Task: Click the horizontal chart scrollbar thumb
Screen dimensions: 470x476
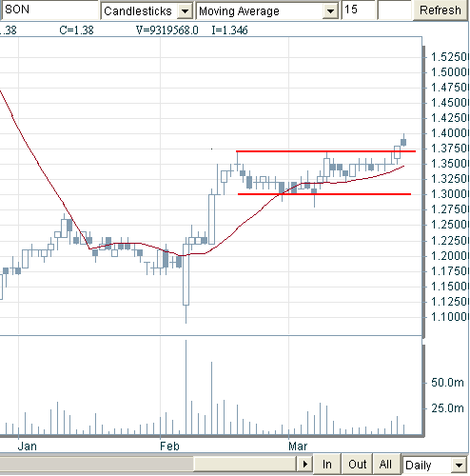Action: [x=245, y=465]
